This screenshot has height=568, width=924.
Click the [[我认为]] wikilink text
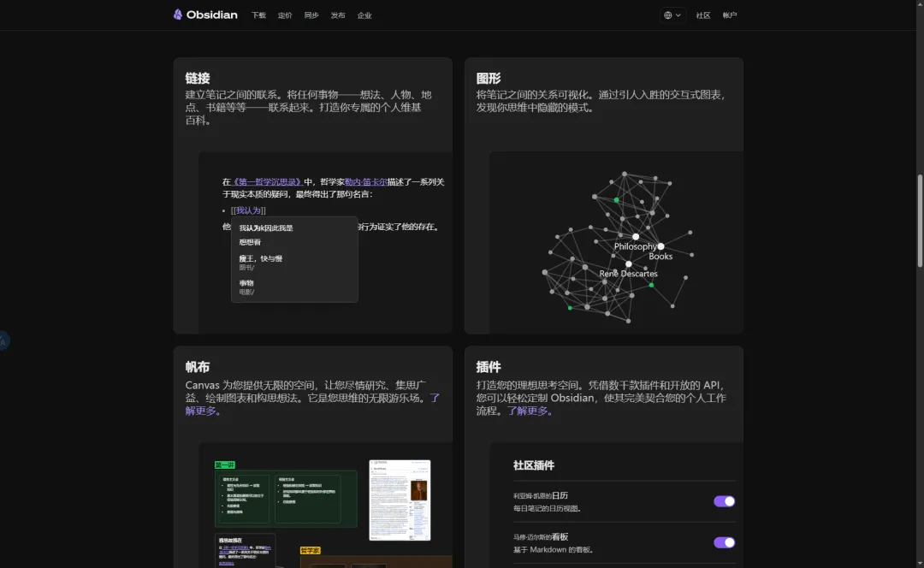pyautogui.click(x=248, y=210)
